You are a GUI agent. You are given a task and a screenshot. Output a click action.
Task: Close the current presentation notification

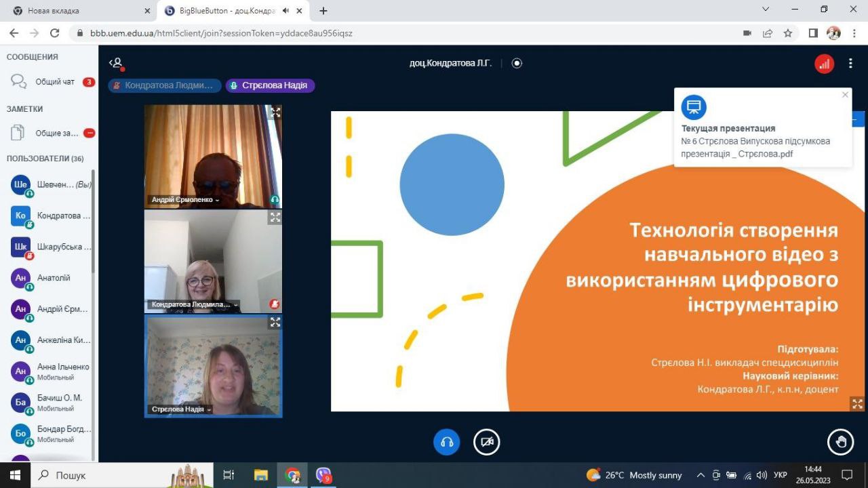pyautogui.click(x=845, y=95)
